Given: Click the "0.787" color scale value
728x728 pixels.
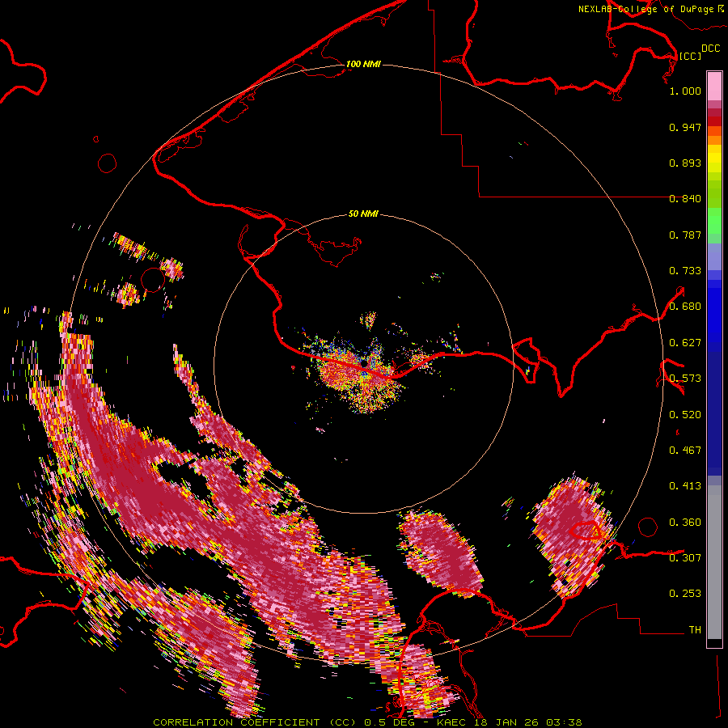Looking at the screenshot, I should [x=685, y=235].
